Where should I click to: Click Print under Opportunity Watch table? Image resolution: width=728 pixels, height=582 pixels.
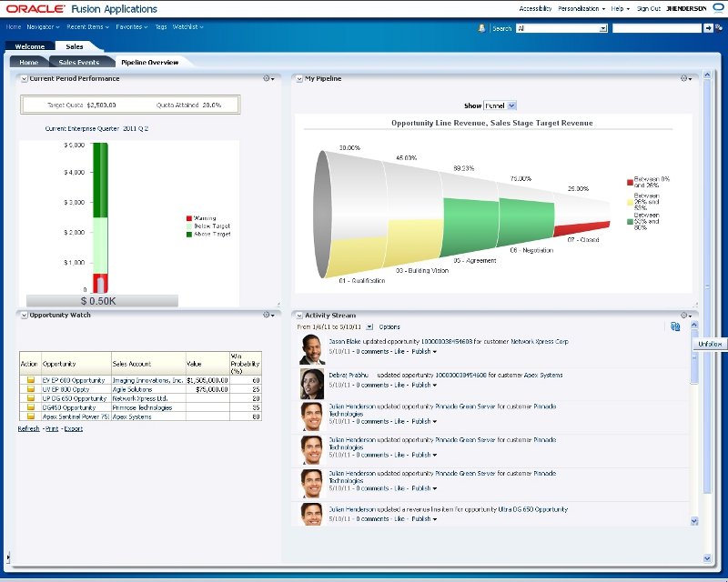[52, 428]
